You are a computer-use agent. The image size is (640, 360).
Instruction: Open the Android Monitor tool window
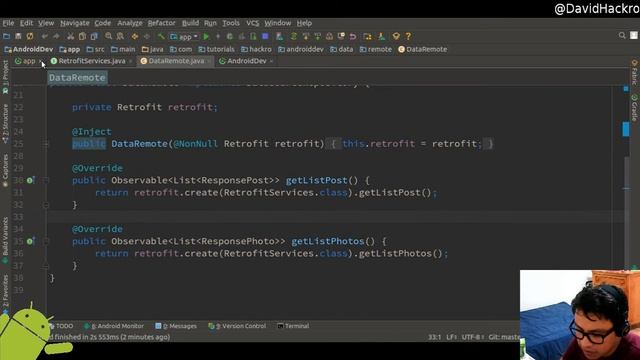(x=114, y=326)
